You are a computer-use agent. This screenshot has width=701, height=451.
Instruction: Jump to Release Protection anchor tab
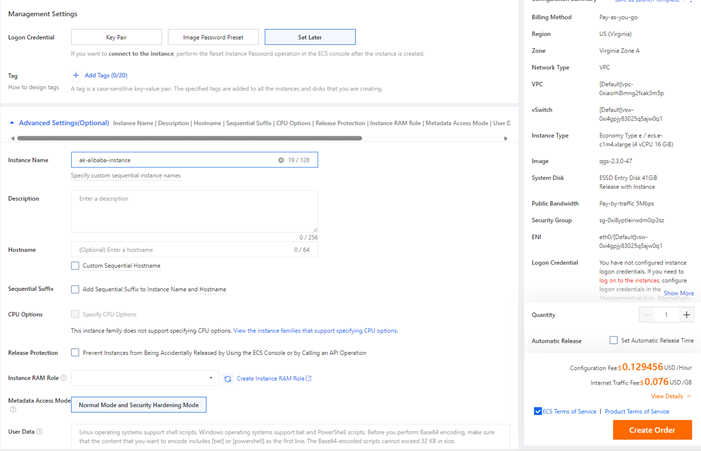click(x=340, y=123)
